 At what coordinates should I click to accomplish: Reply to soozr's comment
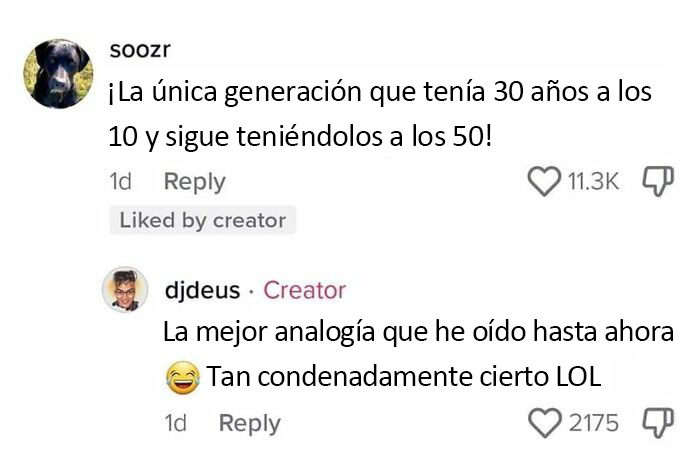[x=194, y=182]
